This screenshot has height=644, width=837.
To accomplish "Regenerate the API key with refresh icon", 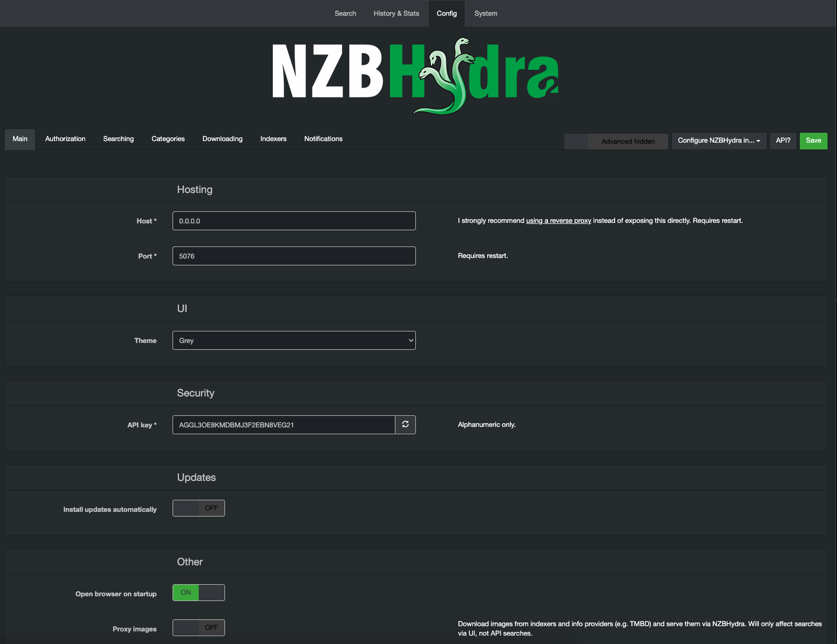I will [x=405, y=425].
